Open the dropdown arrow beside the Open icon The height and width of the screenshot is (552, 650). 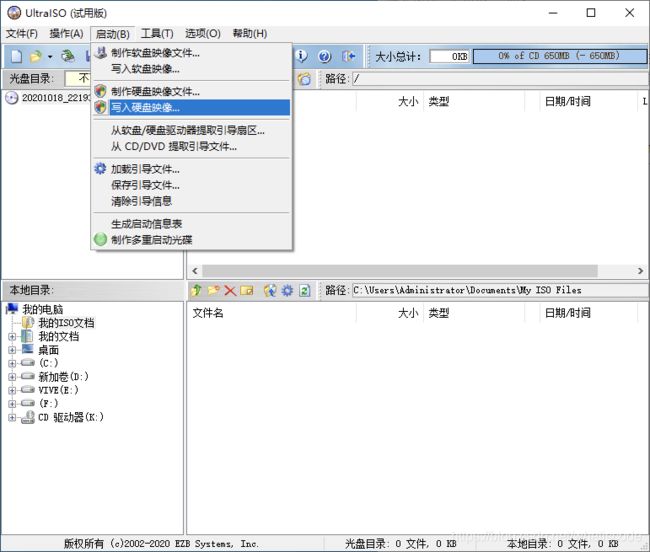coord(50,56)
